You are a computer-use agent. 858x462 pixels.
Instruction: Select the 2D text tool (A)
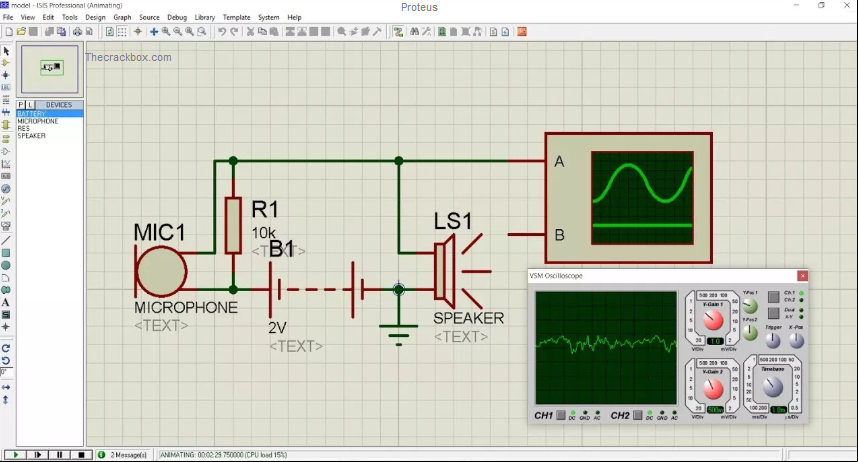(x=6, y=302)
